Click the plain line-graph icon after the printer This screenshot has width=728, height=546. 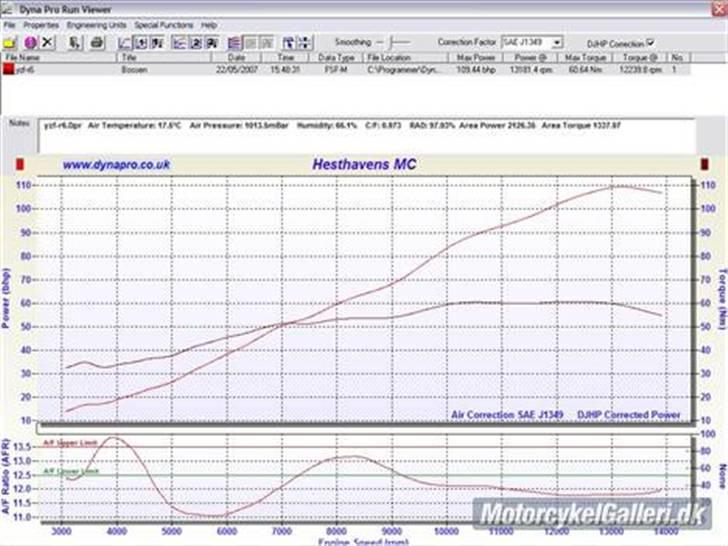point(124,43)
